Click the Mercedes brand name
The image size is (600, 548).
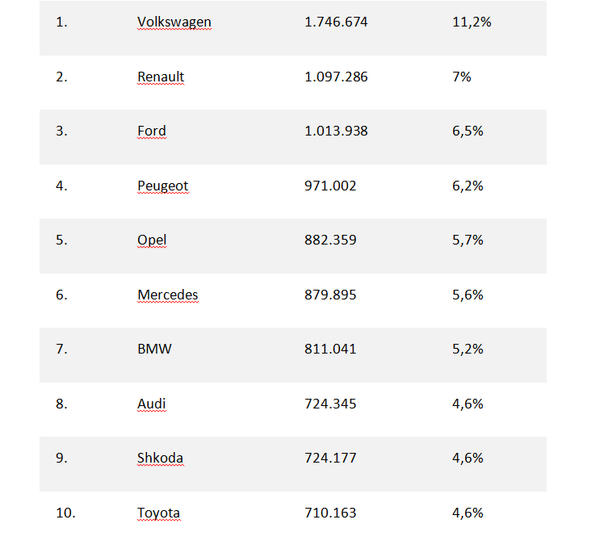[x=168, y=295]
